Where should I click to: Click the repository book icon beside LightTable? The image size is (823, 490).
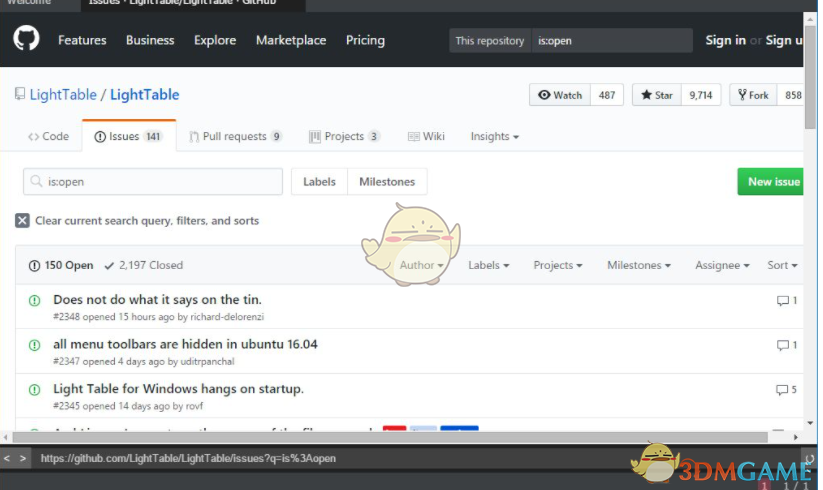[20, 94]
